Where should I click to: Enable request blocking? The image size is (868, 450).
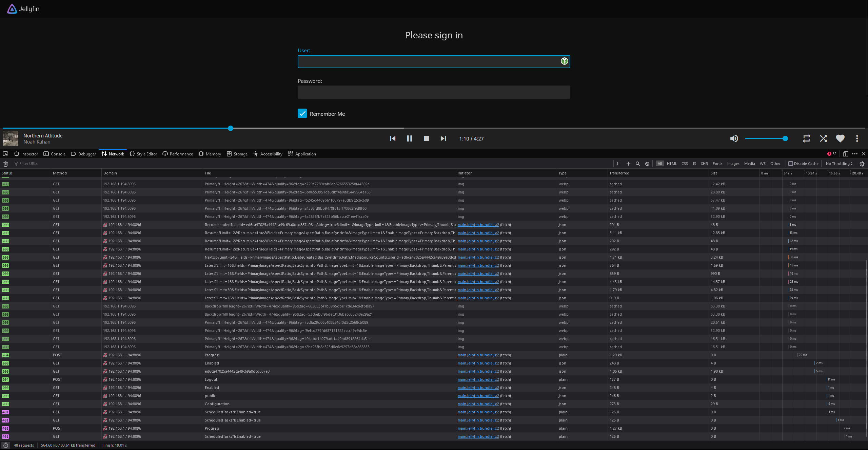647,164
